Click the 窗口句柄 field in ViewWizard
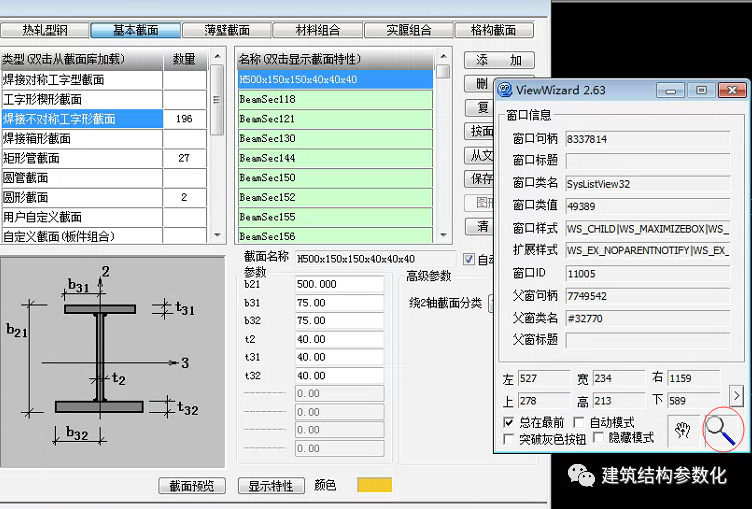The height and width of the screenshot is (509, 752). [x=647, y=139]
